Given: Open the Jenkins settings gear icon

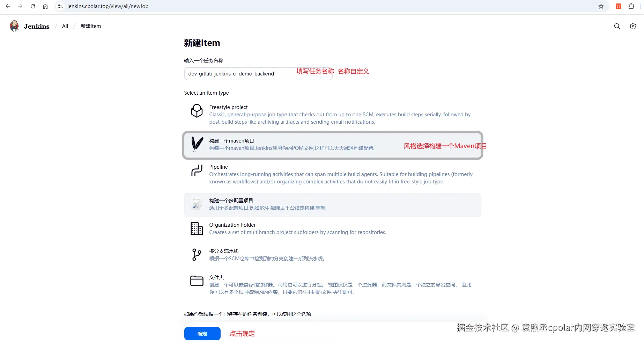Looking at the screenshot, I should (x=633, y=26).
